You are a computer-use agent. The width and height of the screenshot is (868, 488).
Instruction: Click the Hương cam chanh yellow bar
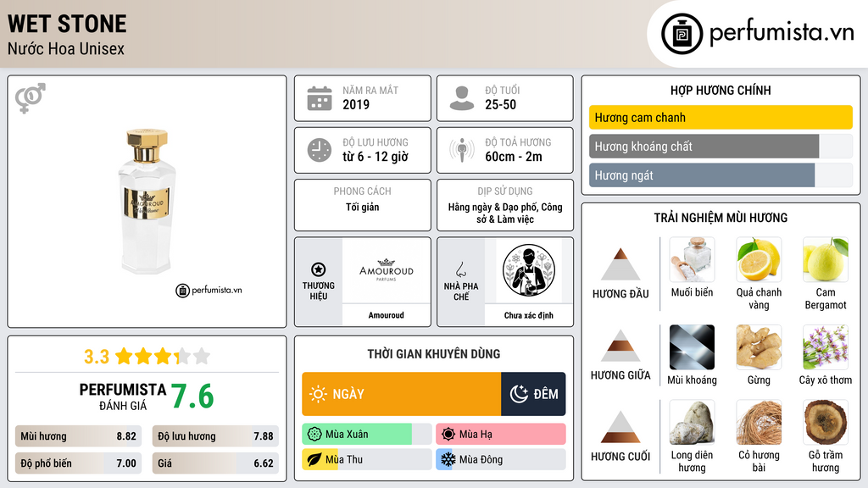click(x=721, y=117)
